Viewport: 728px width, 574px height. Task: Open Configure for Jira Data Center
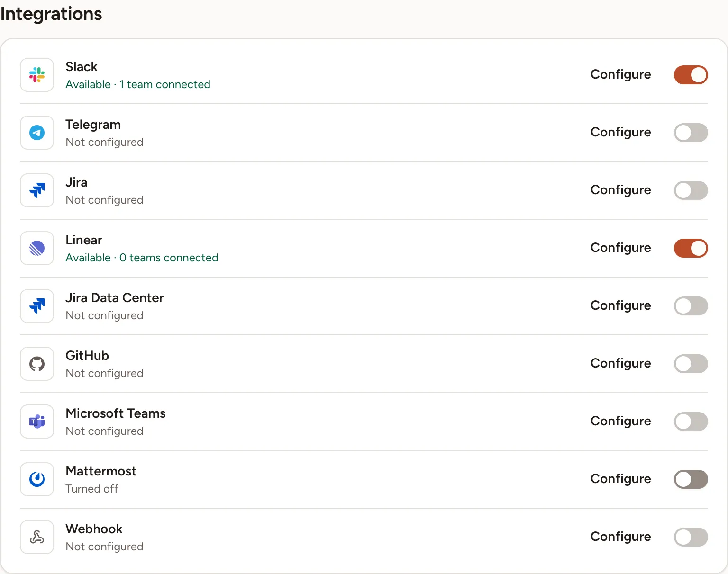621,306
